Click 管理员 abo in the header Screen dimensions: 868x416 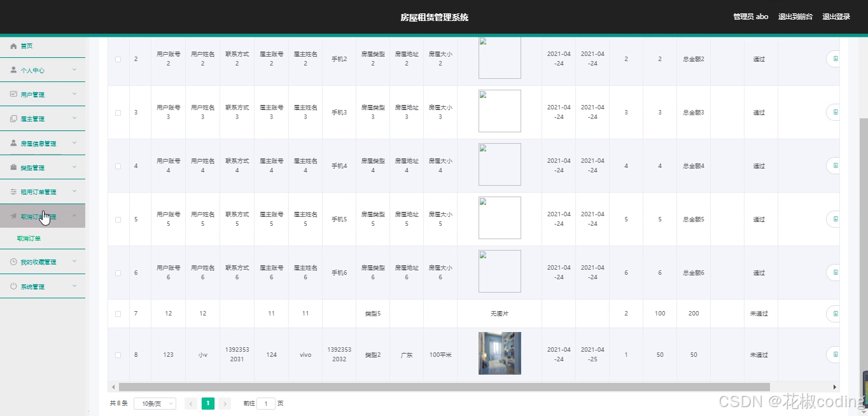[x=751, y=17]
